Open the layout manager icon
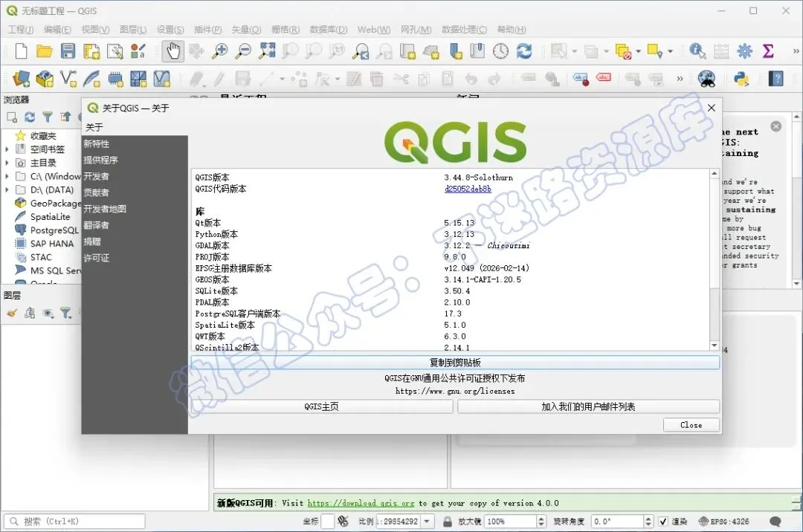 click(x=115, y=51)
